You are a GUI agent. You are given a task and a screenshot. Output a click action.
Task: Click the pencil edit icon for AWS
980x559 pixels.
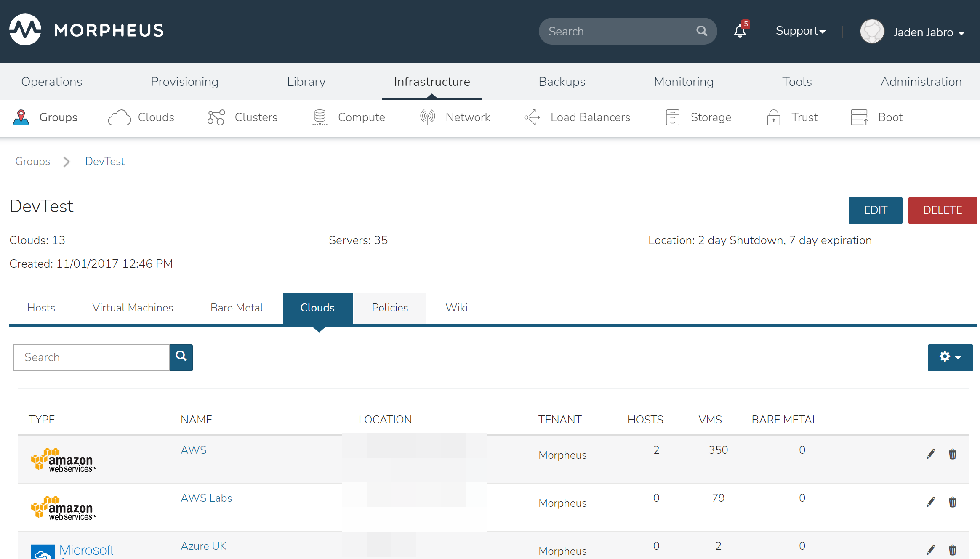coord(931,454)
